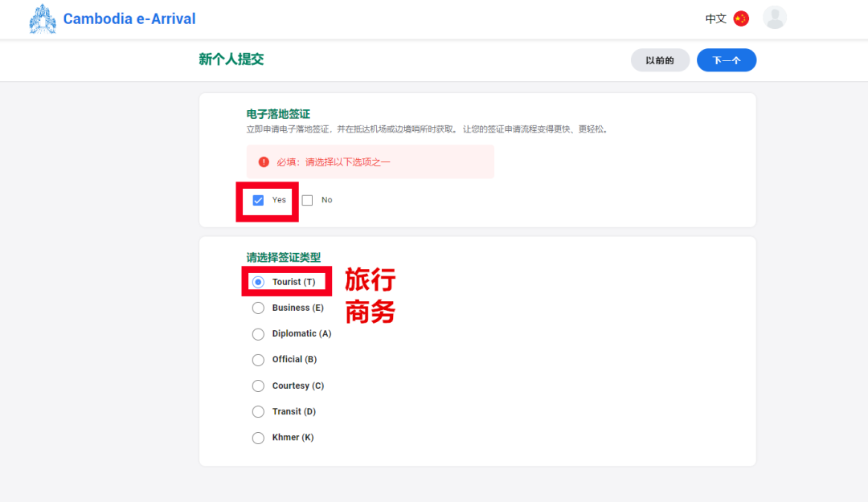The image size is (868, 502).
Task: Click the 电子落地签证 section heading
Action: (278, 115)
